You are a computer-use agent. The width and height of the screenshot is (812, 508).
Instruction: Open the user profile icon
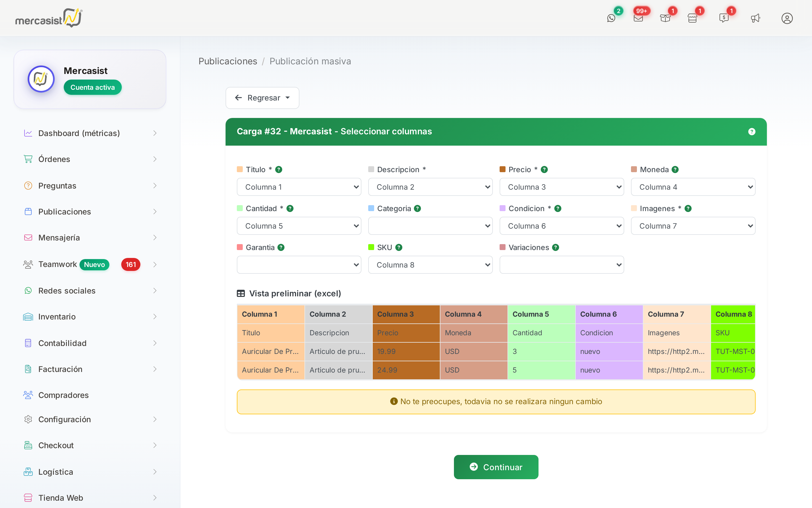[x=787, y=18]
